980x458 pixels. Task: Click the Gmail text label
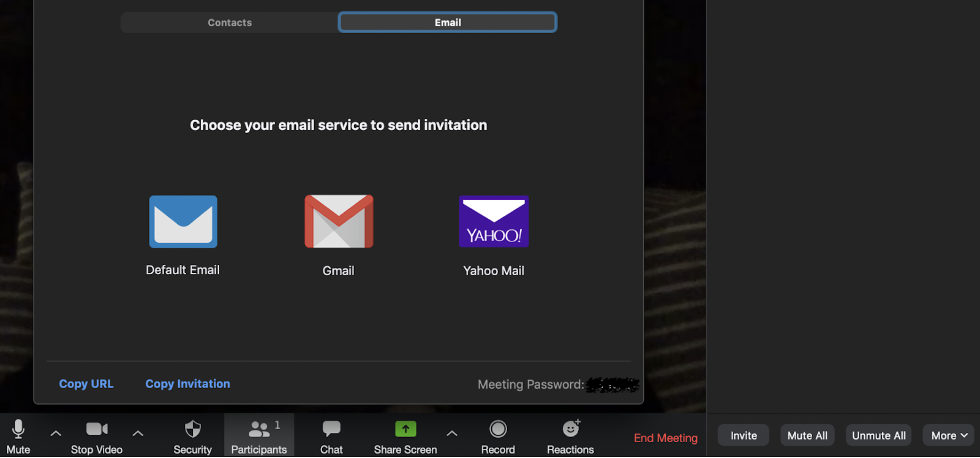(339, 271)
